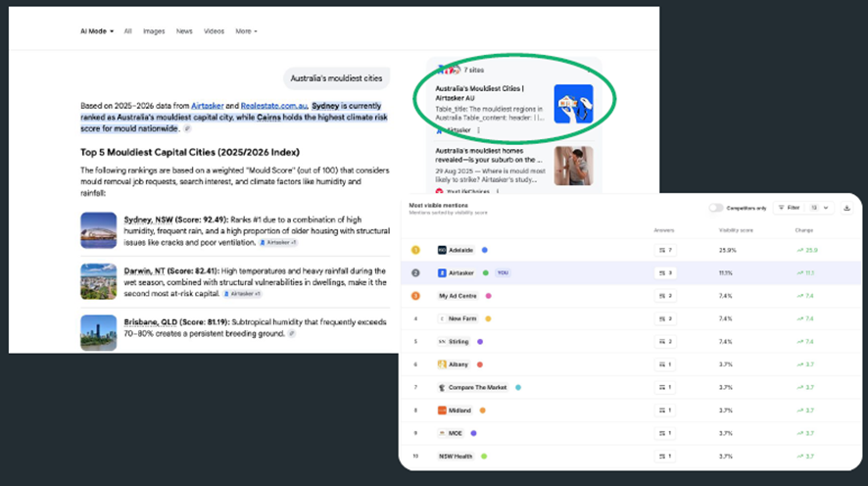Image resolution: width=868 pixels, height=486 pixels.
Task: Select the Adelaide brand chip
Action: tap(456, 250)
